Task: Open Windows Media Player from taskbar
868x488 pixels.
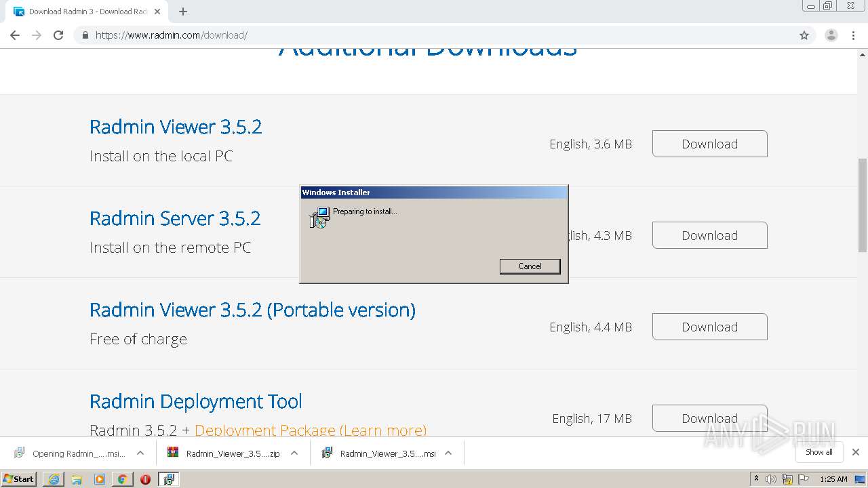Action: pyautogui.click(x=100, y=479)
